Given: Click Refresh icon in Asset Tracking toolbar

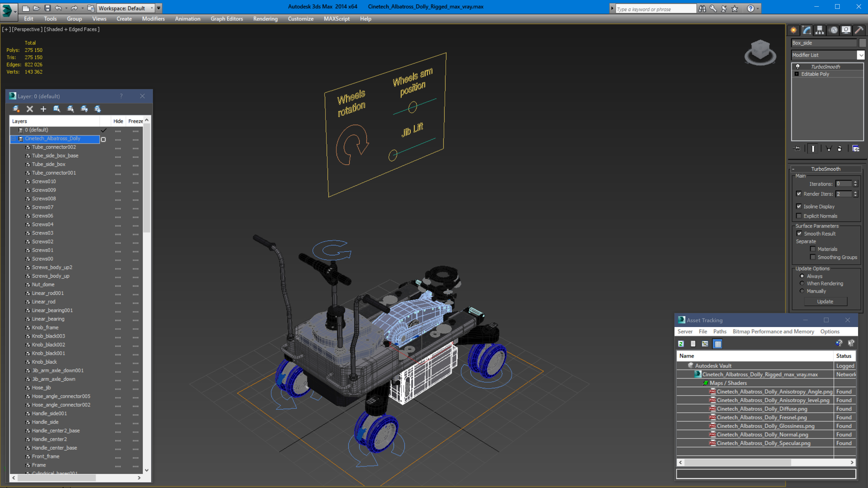Looking at the screenshot, I should (x=681, y=344).
